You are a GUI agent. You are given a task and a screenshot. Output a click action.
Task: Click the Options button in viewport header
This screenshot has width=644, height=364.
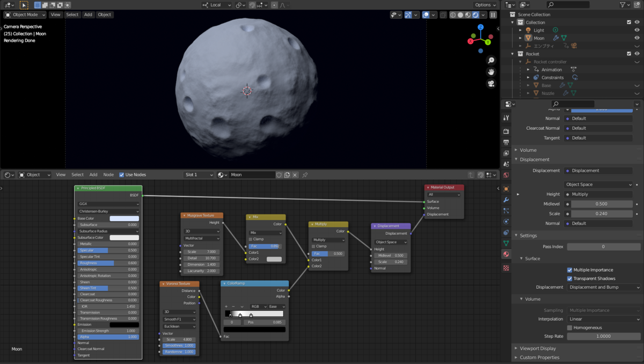coord(485,5)
